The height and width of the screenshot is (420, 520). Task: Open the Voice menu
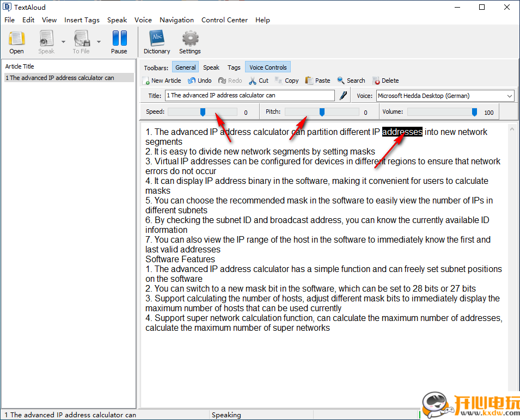tap(143, 20)
